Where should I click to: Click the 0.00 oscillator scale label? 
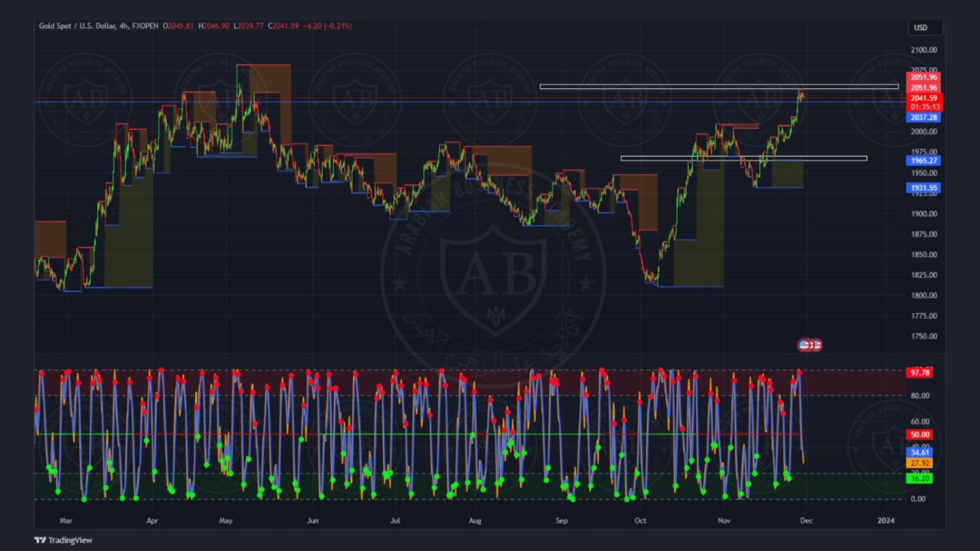[918, 499]
